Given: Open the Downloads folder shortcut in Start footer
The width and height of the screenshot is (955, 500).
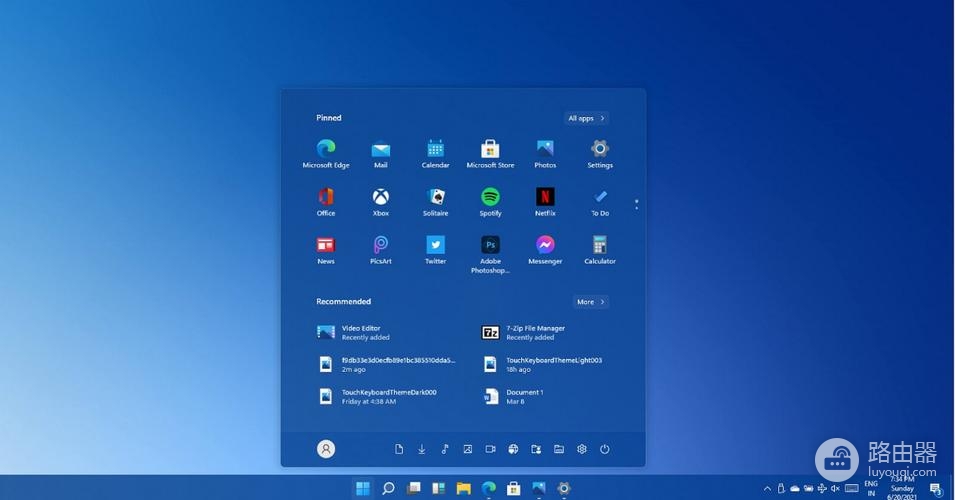Looking at the screenshot, I should coord(421,450).
